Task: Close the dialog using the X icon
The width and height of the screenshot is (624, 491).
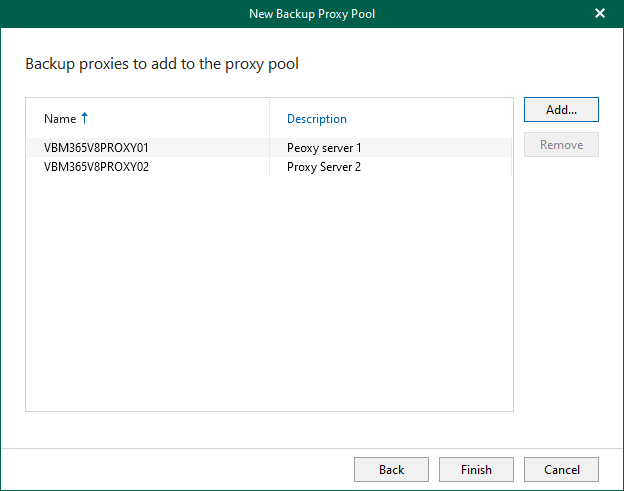Action: click(600, 14)
